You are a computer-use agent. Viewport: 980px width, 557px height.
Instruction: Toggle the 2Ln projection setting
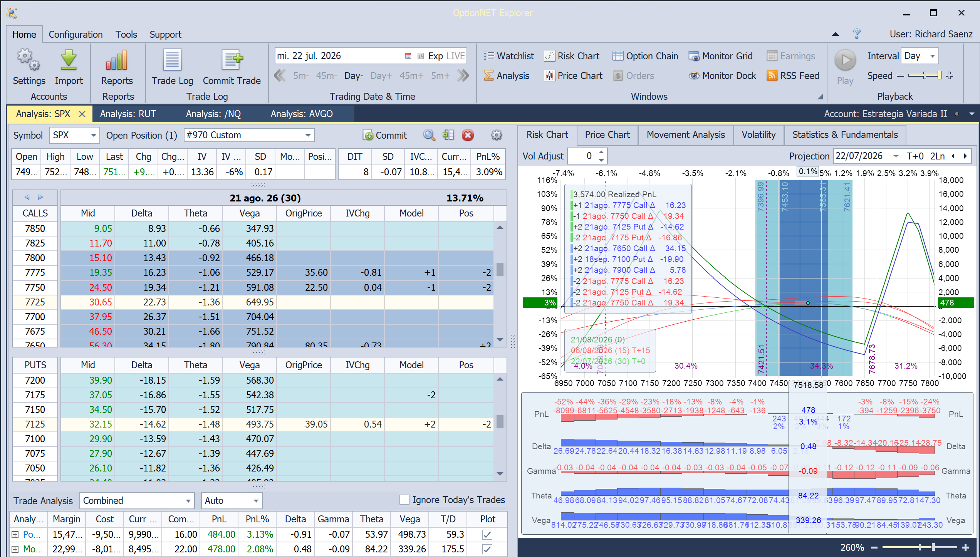click(x=938, y=156)
